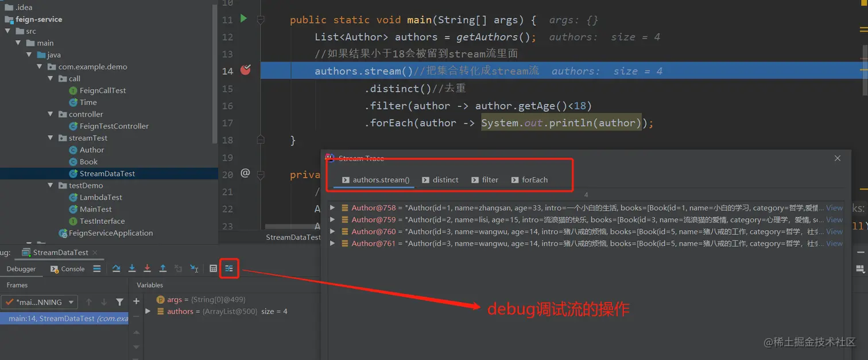Click View link for Author@759

point(834,219)
